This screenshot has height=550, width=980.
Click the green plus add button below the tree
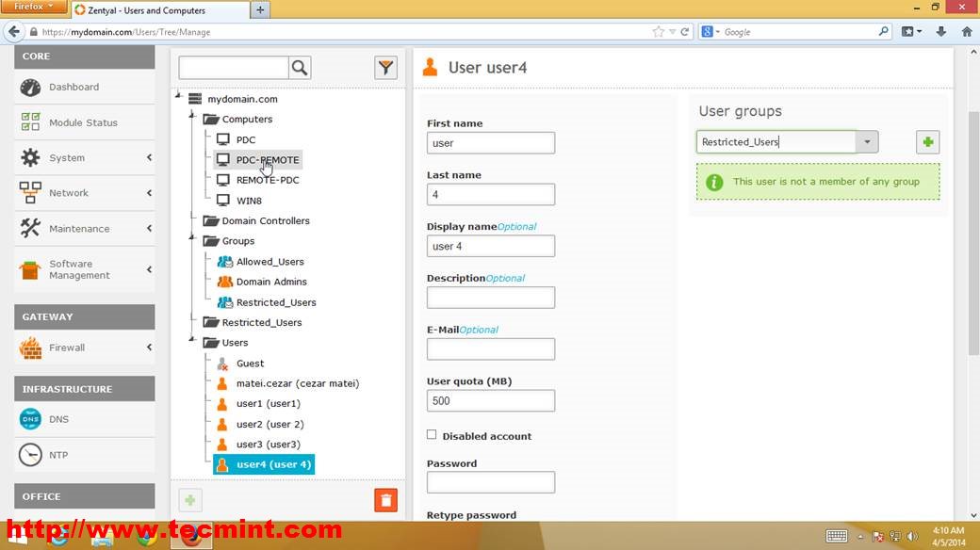click(x=190, y=500)
